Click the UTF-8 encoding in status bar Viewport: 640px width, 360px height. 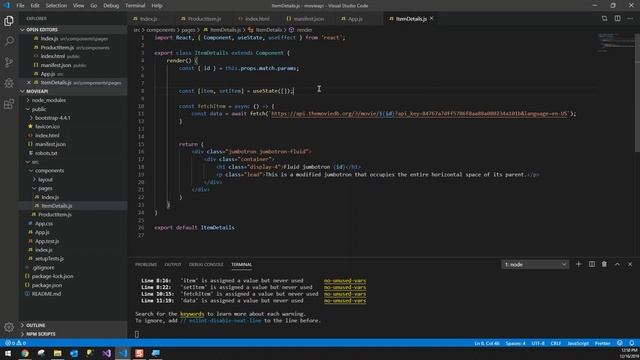(x=538, y=343)
